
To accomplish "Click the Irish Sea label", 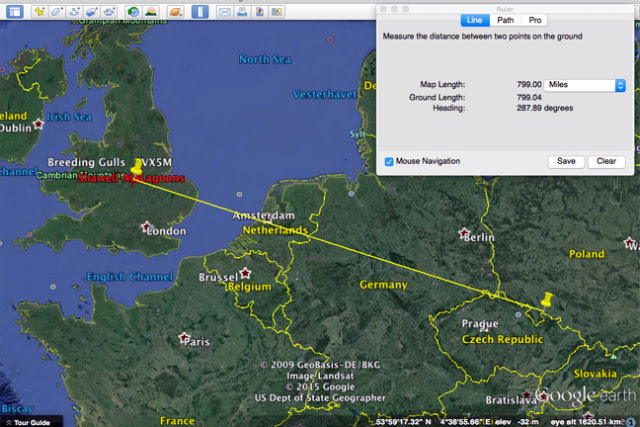I will click(x=69, y=117).
